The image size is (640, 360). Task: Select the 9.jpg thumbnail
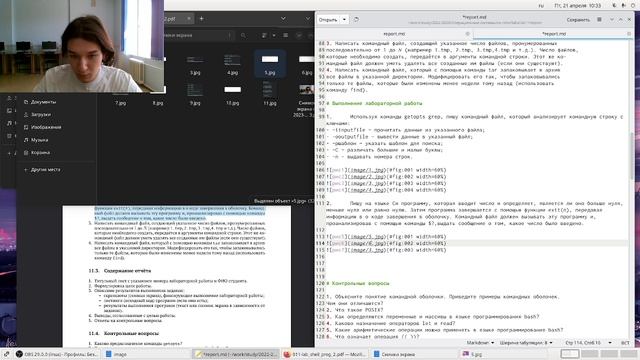pyautogui.click(x=195, y=90)
